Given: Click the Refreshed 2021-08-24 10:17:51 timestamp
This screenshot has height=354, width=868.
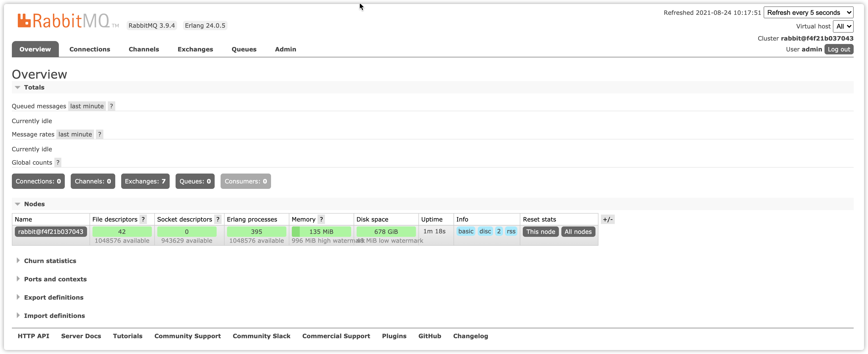Looking at the screenshot, I should pyautogui.click(x=712, y=13).
